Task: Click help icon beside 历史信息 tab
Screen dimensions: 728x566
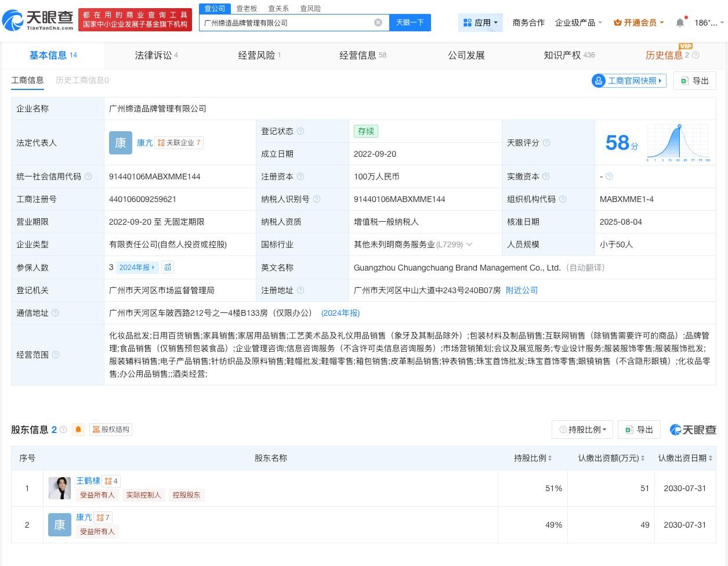Action: pos(696,55)
